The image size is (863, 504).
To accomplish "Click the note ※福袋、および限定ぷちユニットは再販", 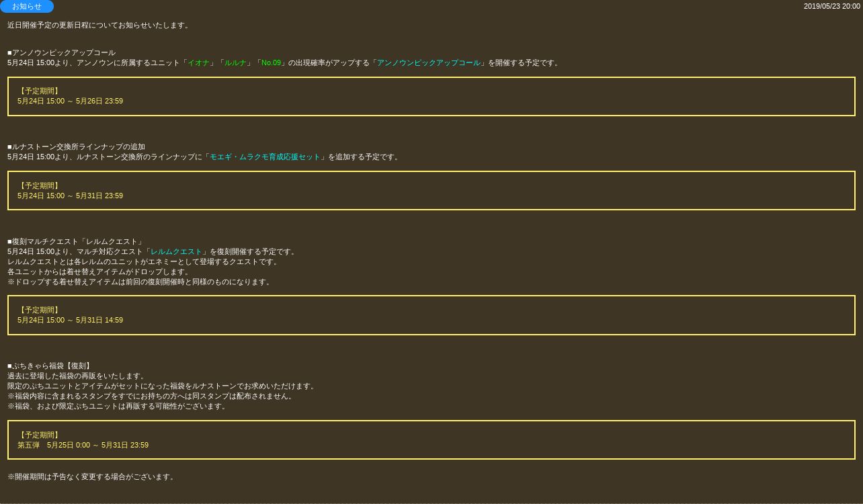I will (118, 407).
